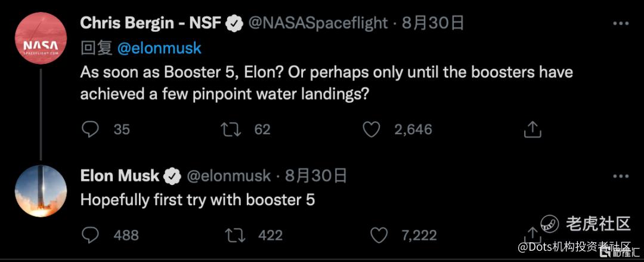The image size is (644, 262).
Task: Open Chris Bergin's tweet date 8月30日
Action: click(433, 23)
